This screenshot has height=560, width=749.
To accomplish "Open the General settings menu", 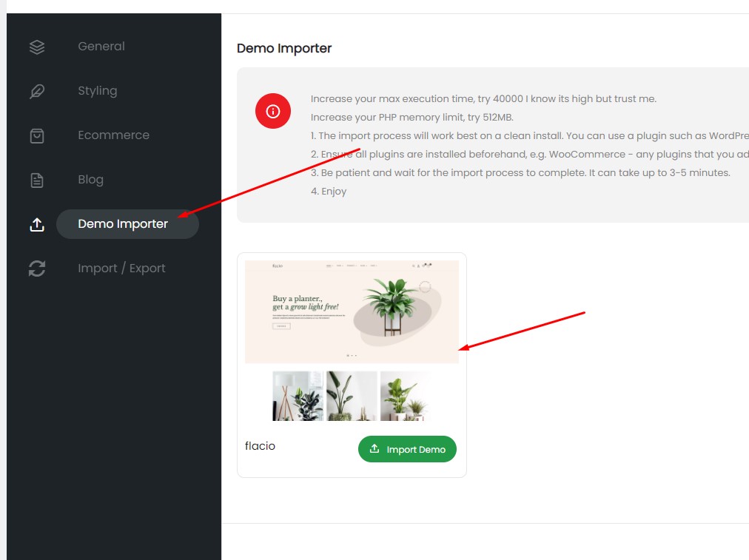I will [101, 47].
